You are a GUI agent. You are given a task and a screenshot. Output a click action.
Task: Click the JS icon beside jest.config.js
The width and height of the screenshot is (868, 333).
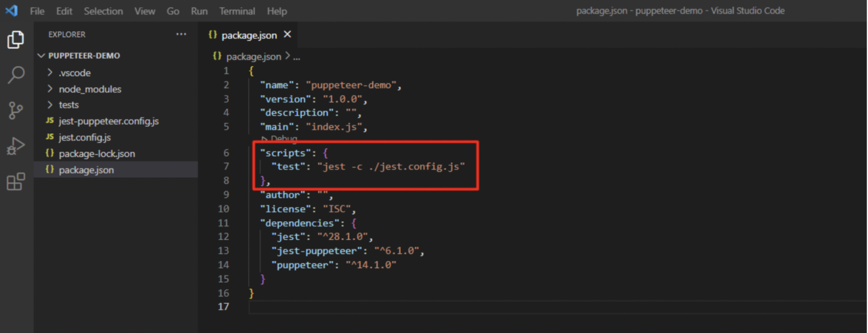click(x=49, y=137)
